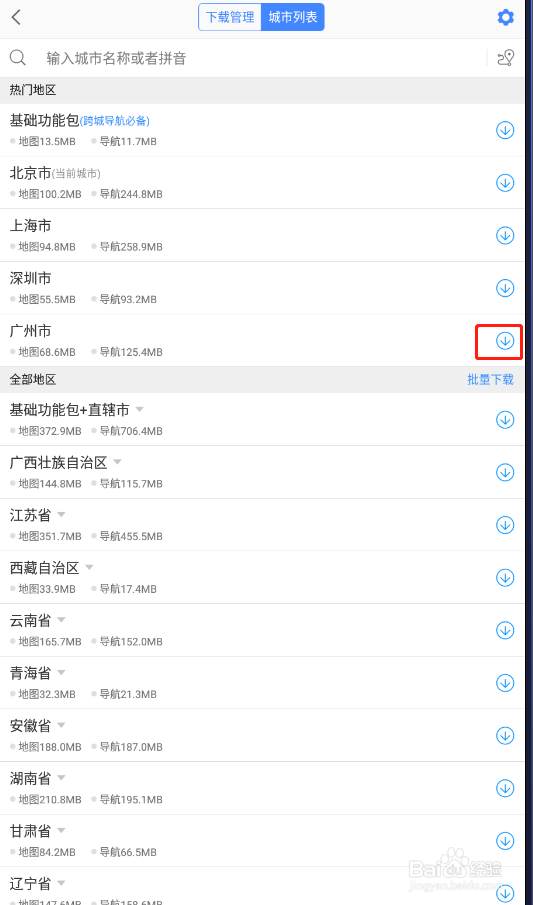
Task: Download 北京市 offline map
Action: coord(505,183)
